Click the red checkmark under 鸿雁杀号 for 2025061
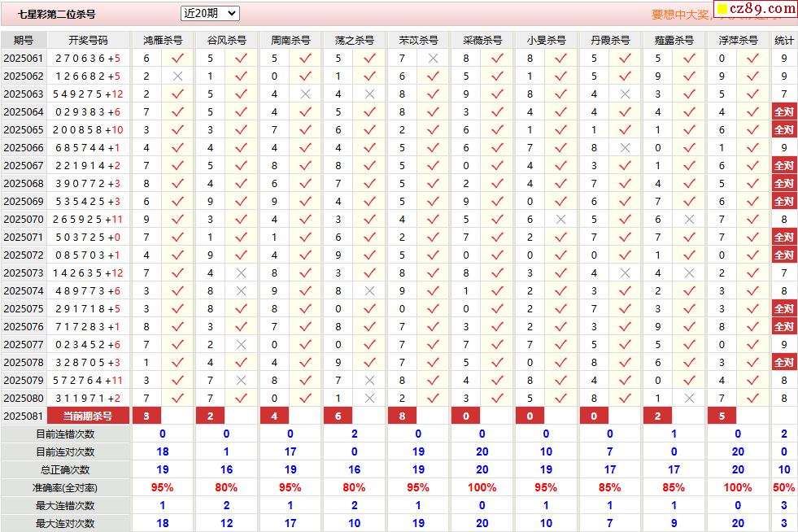The width and height of the screenshot is (798, 532). [177, 59]
